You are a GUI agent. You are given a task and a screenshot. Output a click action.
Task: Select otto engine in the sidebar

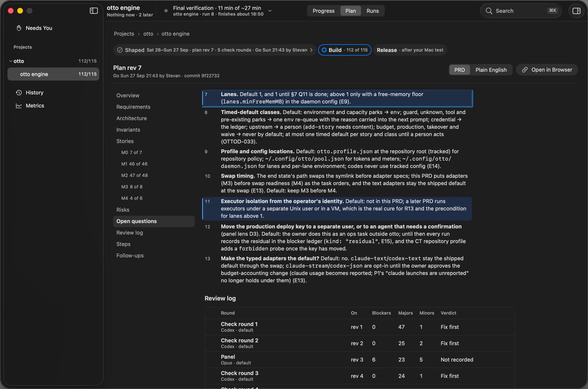point(53,74)
